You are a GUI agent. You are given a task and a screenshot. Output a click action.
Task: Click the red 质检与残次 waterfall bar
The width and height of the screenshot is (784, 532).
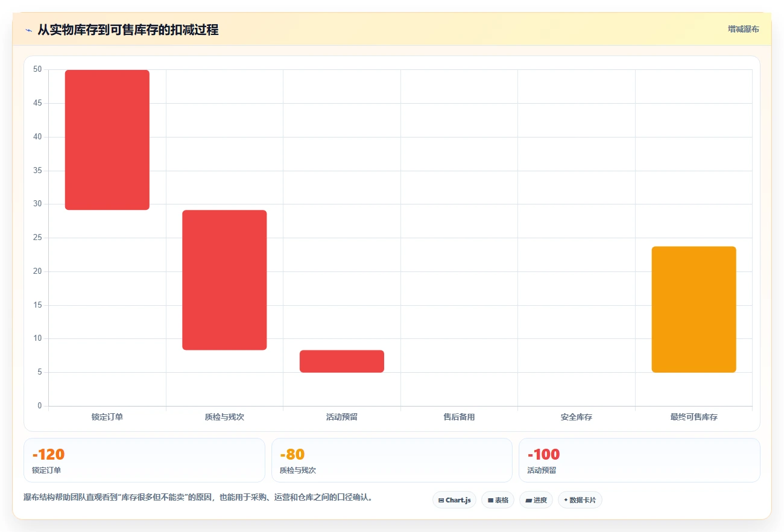tap(224, 280)
